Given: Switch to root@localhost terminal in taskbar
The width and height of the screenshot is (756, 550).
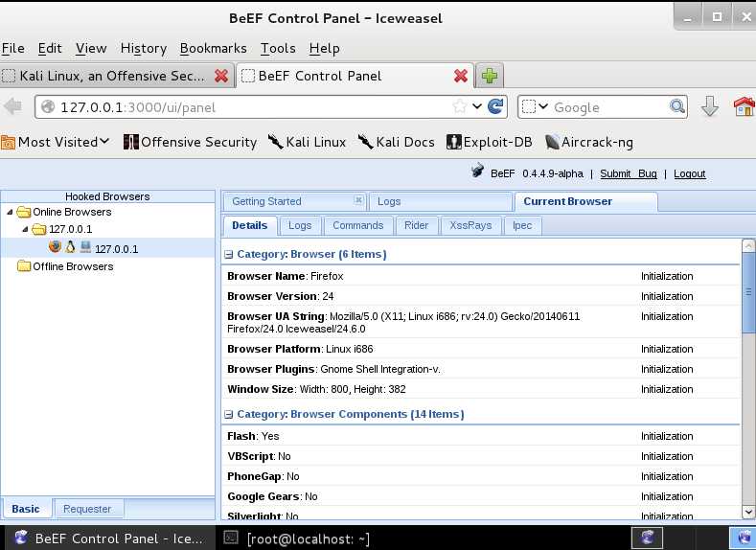Looking at the screenshot, I should (297, 539).
